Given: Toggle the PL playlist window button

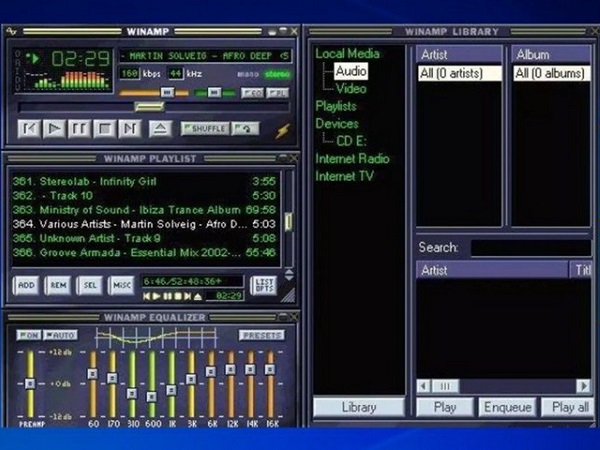Looking at the screenshot, I should 277,93.
